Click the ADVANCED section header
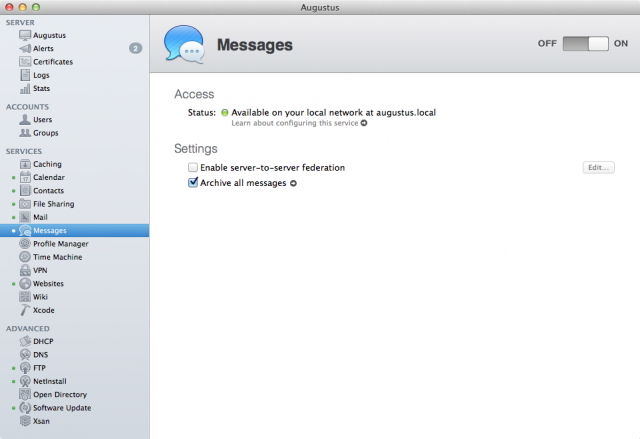640x439 pixels. (28, 328)
